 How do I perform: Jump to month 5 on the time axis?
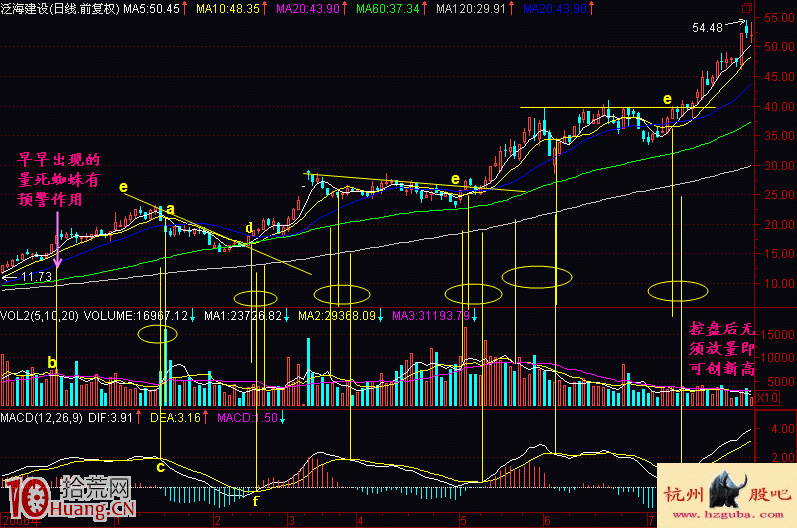pyautogui.click(x=463, y=521)
